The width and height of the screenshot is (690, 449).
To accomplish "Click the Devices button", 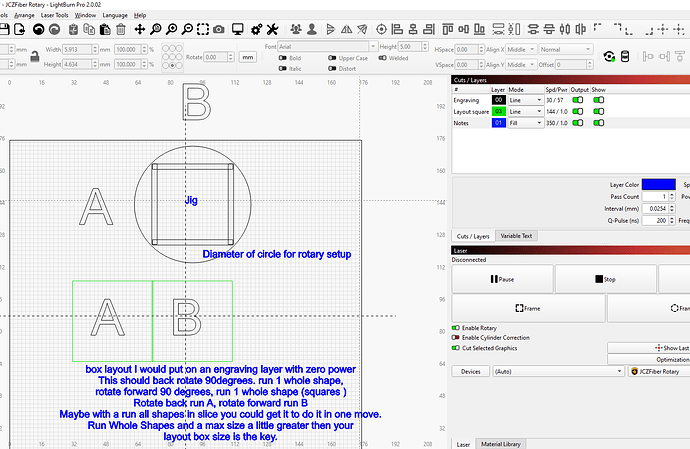I will (x=470, y=371).
